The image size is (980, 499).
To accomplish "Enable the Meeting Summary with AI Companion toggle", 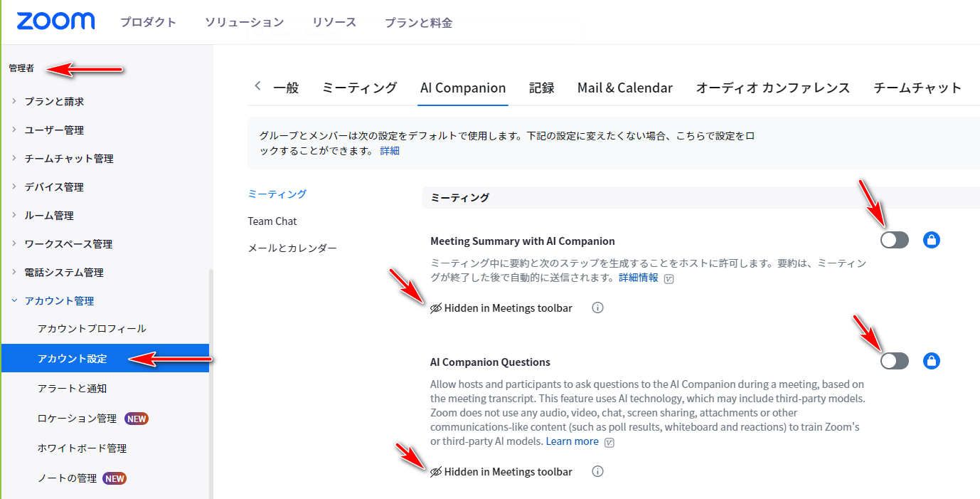I will click(894, 240).
